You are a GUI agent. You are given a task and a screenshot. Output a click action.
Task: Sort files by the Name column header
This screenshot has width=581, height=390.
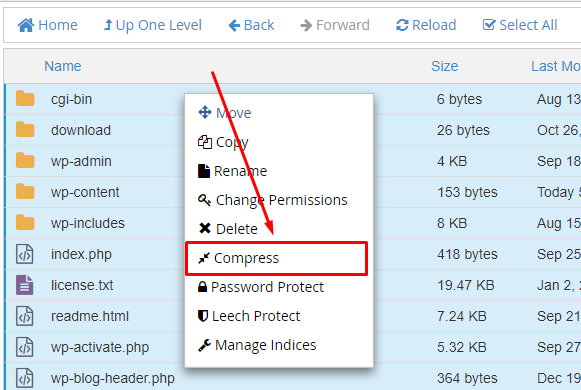[63, 66]
